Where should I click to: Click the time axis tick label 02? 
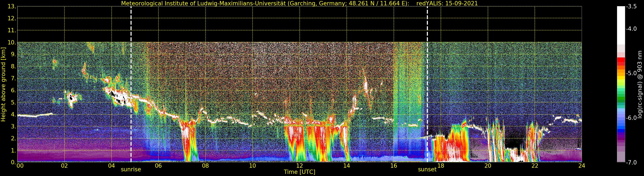tap(64, 166)
